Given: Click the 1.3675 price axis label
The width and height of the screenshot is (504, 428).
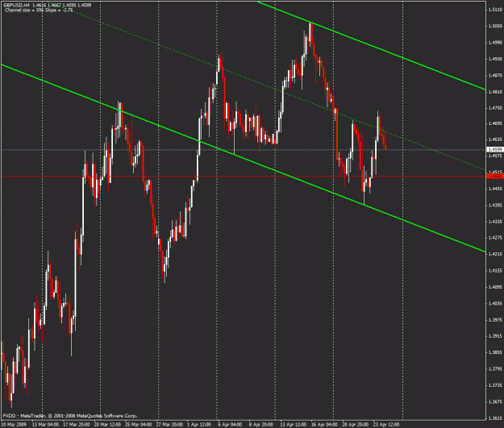Looking at the screenshot, I should click(x=495, y=401).
